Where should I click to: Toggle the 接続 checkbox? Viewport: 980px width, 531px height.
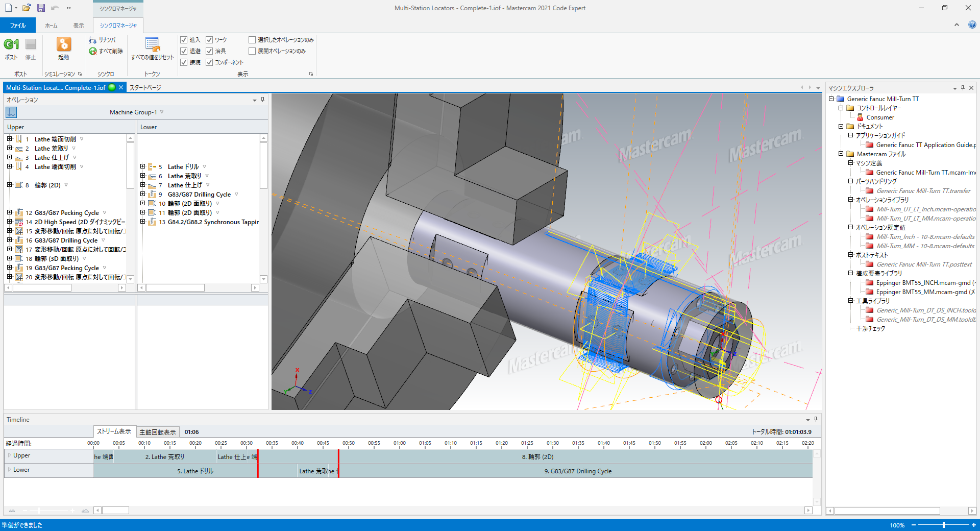184,62
